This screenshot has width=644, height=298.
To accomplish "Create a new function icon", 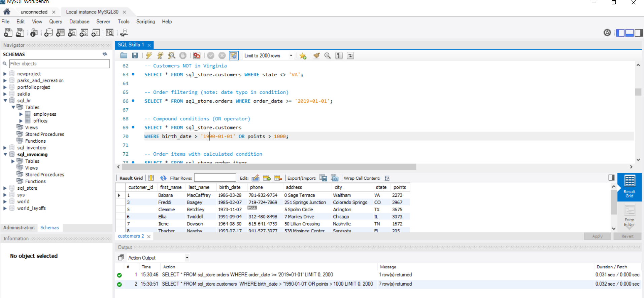I will [96, 33].
